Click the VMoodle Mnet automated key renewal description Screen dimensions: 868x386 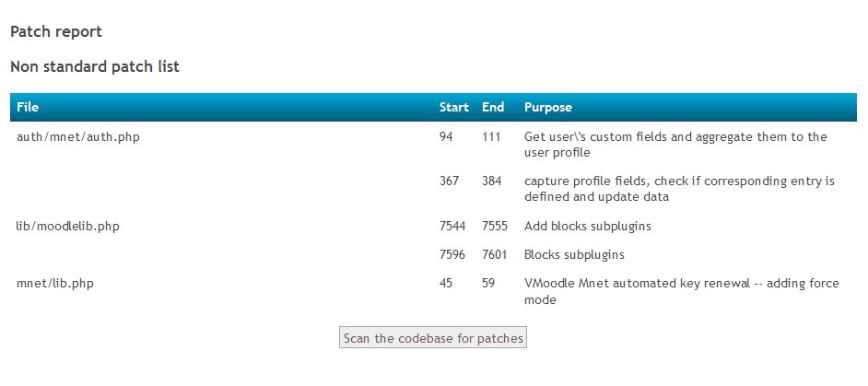click(x=682, y=292)
